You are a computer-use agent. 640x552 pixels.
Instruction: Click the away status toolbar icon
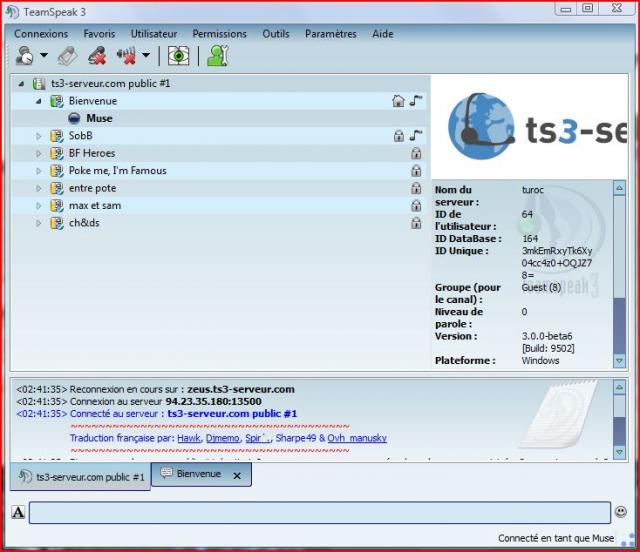point(24,56)
